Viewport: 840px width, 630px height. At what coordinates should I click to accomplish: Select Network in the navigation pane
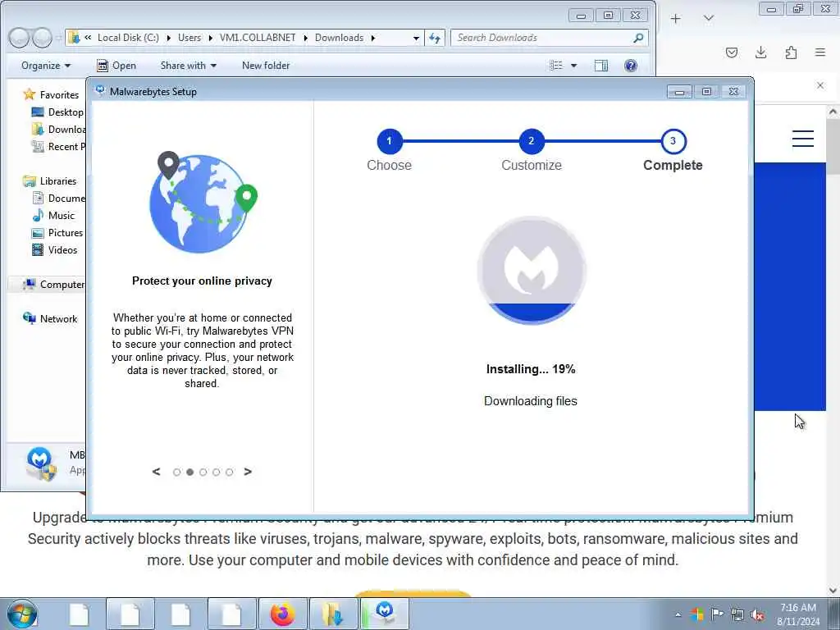50,319
